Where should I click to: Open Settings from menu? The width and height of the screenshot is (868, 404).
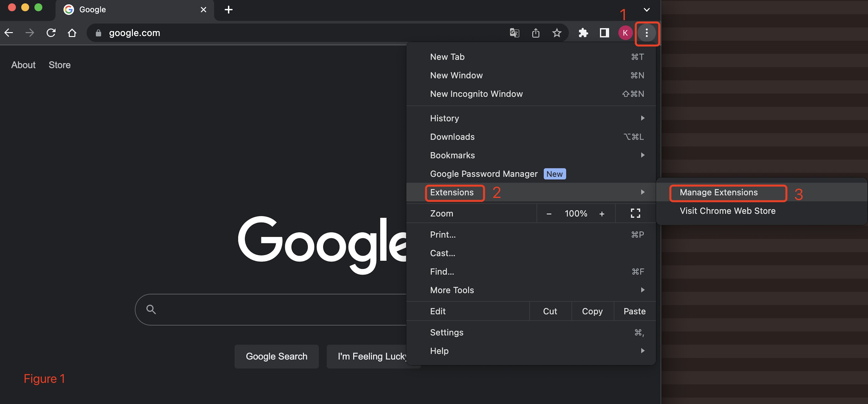point(531,332)
